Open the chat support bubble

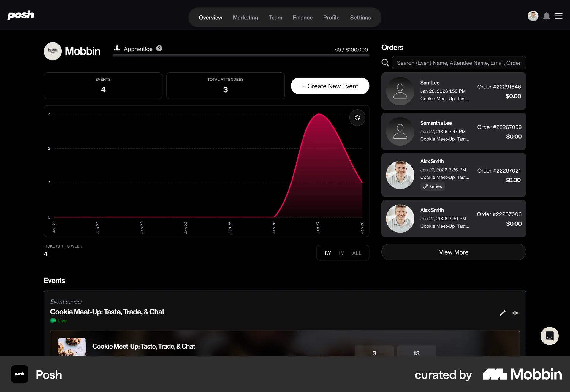click(550, 336)
